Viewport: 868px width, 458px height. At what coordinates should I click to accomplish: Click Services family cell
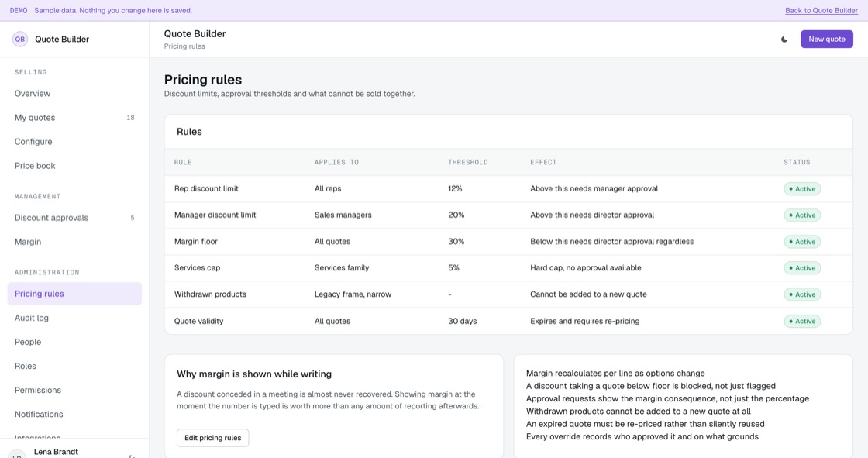tap(342, 267)
